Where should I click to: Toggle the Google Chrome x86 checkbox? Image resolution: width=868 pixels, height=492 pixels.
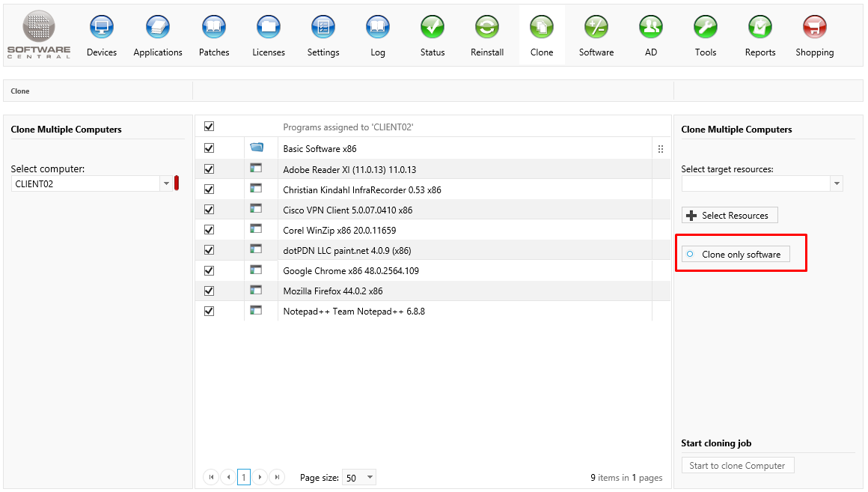210,270
